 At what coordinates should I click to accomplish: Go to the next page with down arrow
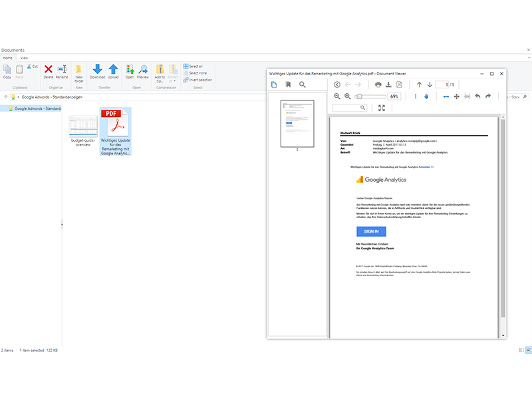tap(430, 85)
